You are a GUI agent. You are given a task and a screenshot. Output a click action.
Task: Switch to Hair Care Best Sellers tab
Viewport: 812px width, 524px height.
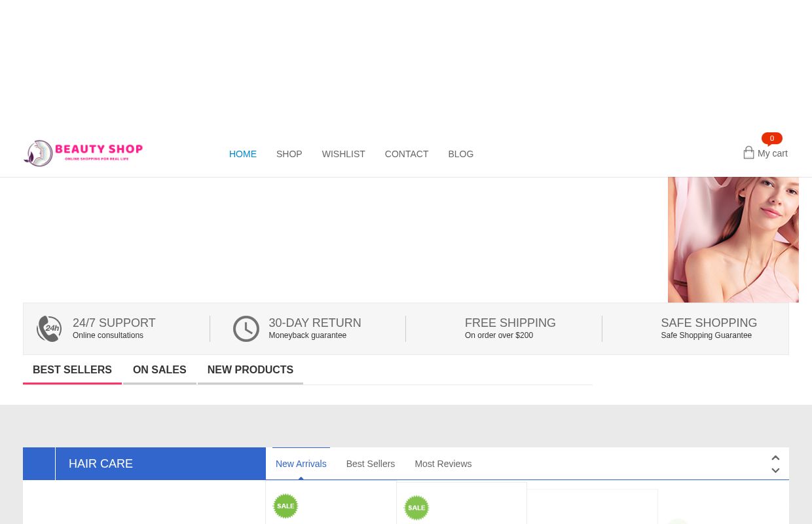coord(371,464)
